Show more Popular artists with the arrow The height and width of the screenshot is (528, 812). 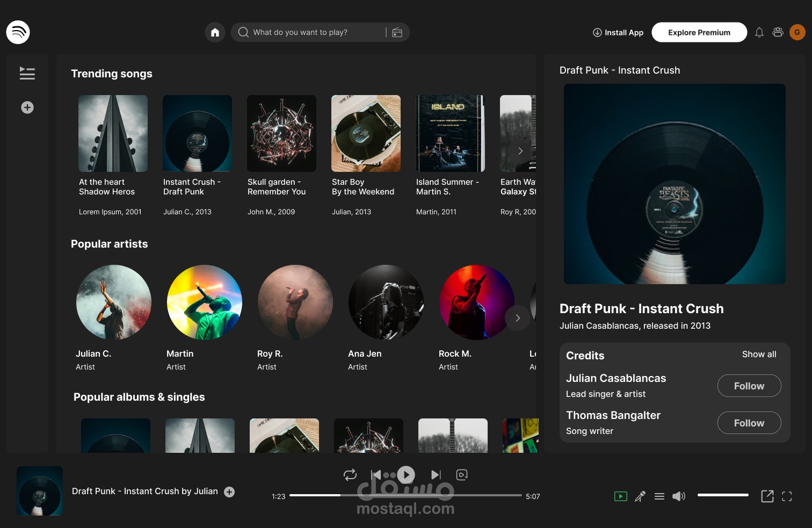tap(518, 318)
